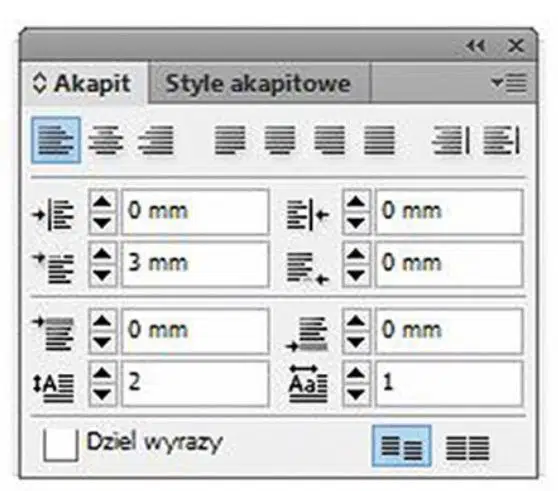This screenshot has width=558, height=491.
Task: Toggle the Do not align to baseline grid button
Action: (x=402, y=446)
